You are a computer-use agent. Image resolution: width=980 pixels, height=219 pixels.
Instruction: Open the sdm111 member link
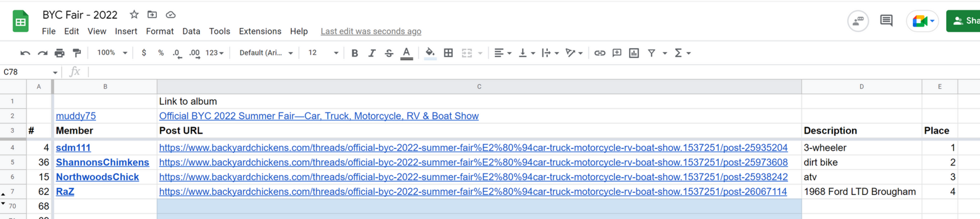click(73, 148)
